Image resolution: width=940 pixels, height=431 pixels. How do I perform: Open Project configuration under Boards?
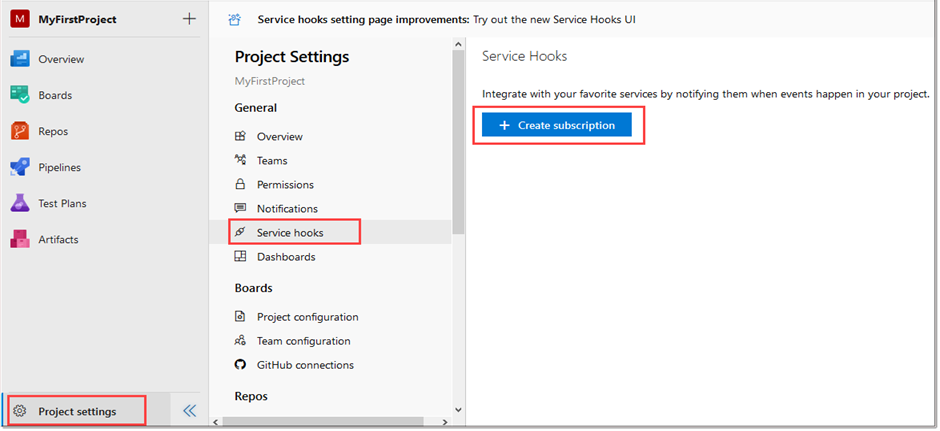(x=308, y=317)
